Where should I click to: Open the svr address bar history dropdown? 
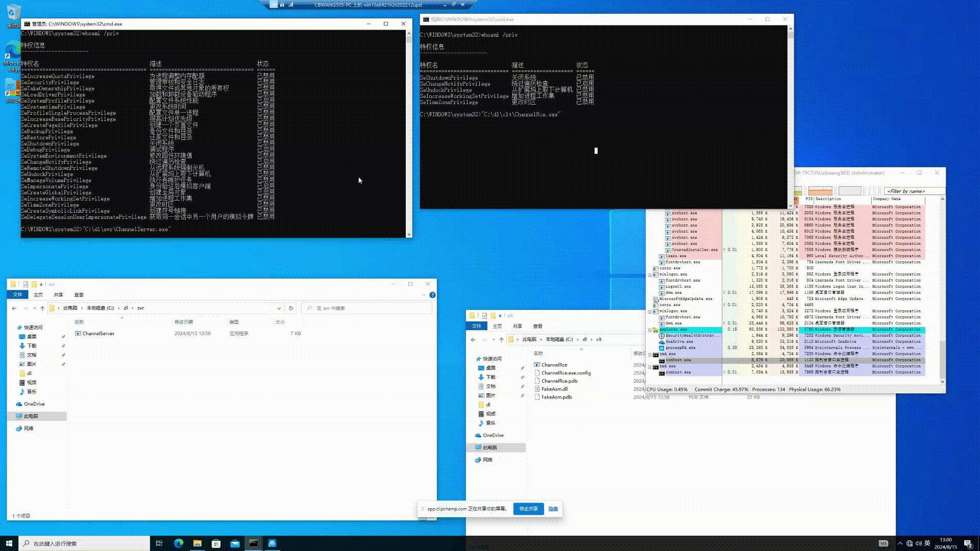coord(279,308)
